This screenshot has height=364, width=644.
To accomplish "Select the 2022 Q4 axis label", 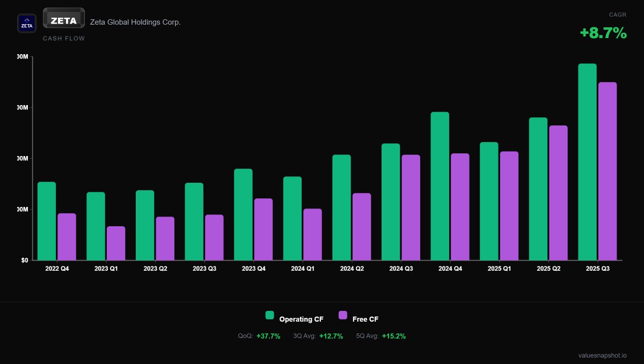I will coord(56,268).
